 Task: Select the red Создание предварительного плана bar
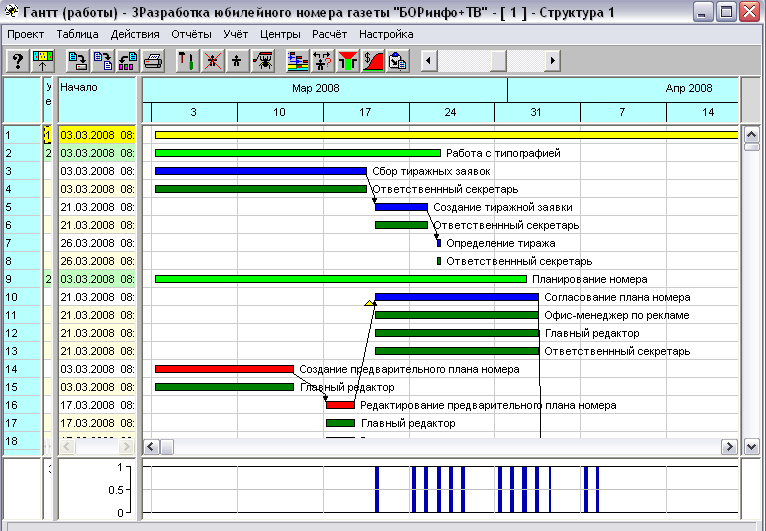[x=224, y=369]
